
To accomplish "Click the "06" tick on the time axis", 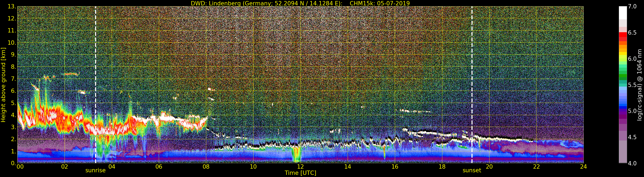I will pos(159,166).
